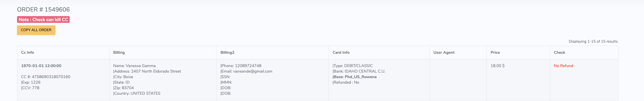Click the 'Billing' column header
This screenshot has width=644, height=101.
point(119,53)
